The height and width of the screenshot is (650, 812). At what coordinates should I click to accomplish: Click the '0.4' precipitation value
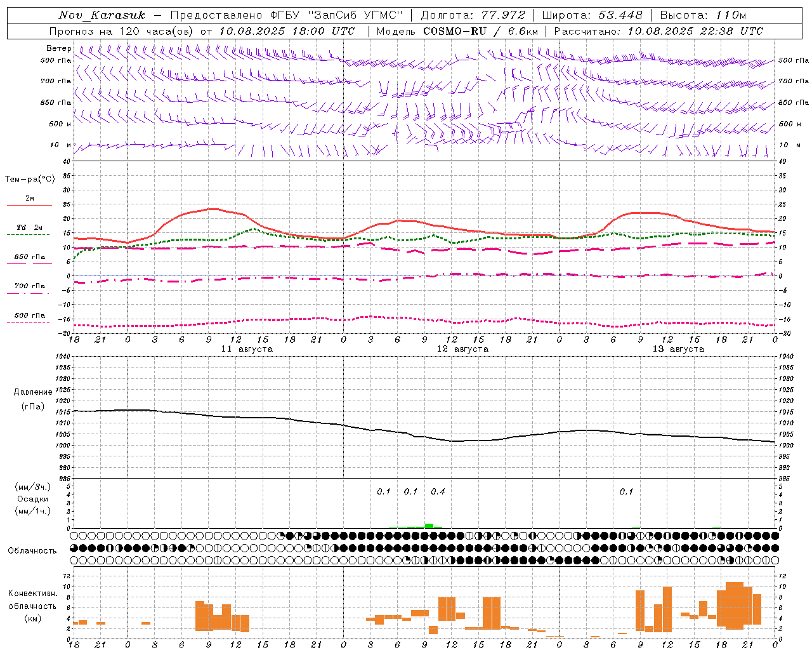click(438, 491)
